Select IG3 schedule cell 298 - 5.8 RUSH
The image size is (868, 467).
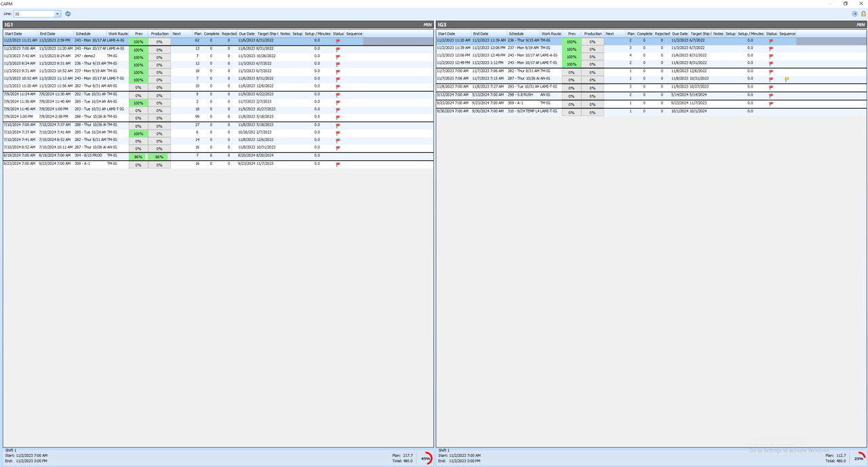pos(524,95)
